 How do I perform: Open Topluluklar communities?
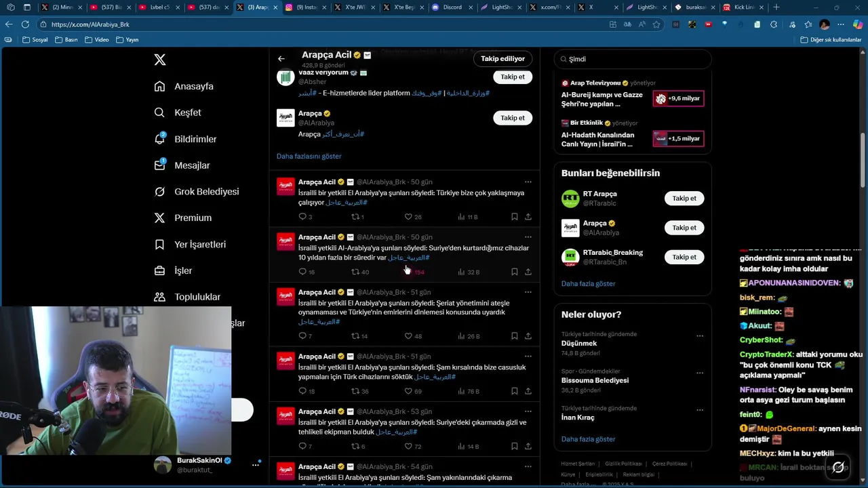click(x=187, y=297)
